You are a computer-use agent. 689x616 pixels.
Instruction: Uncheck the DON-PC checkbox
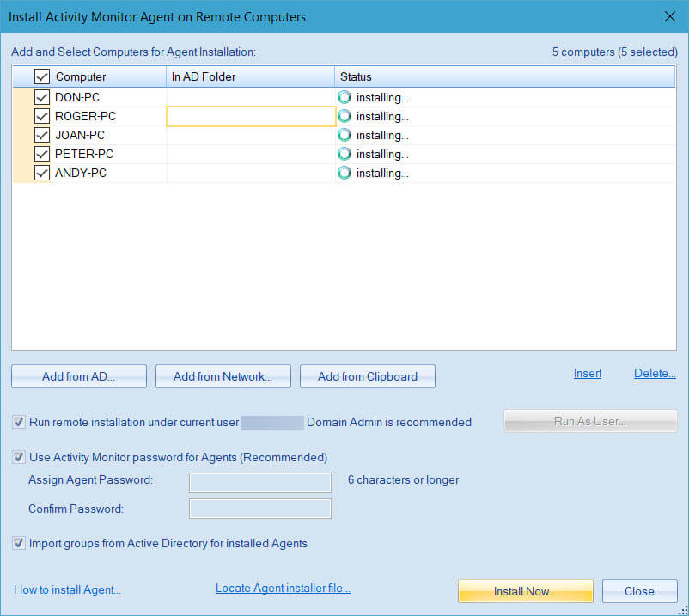click(42, 97)
